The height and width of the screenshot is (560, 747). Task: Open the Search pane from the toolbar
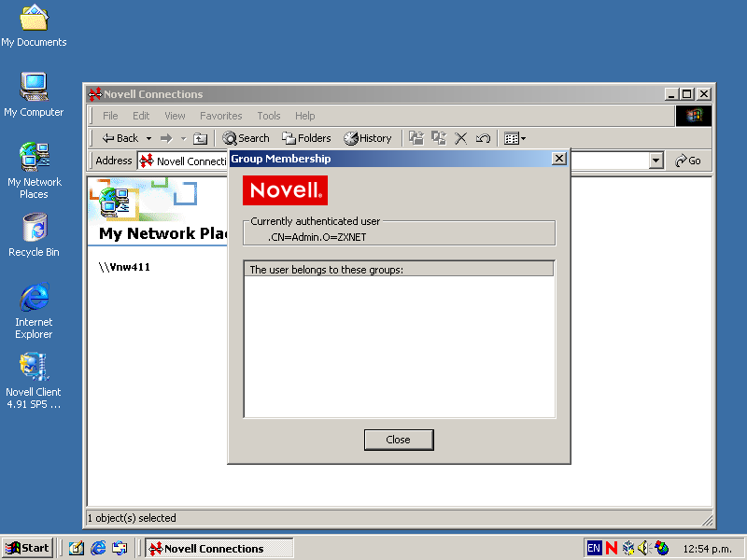pos(246,138)
